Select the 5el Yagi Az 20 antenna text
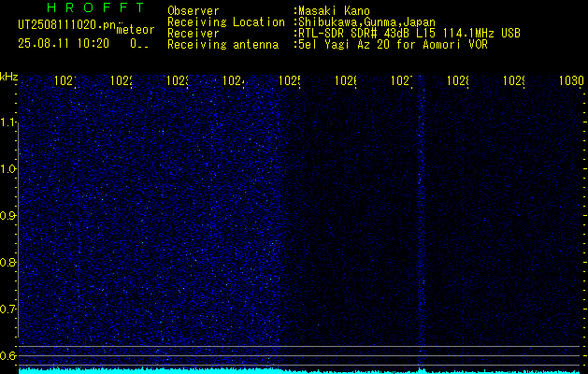The width and height of the screenshot is (588, 374). coord(393,45)
